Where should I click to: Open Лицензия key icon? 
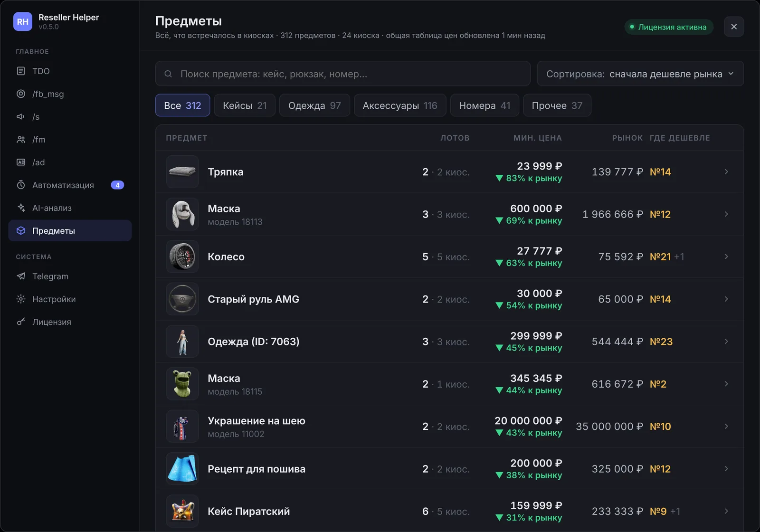pyautogui.click(x=21, y=322)
